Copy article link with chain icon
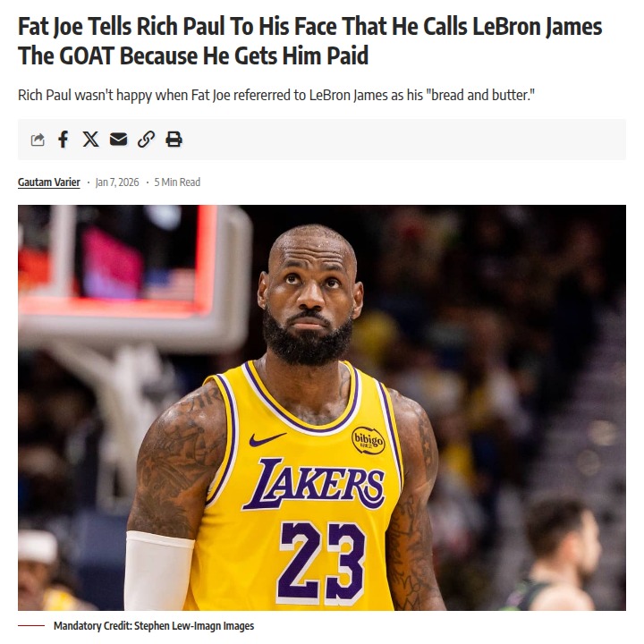 (146, 140)
